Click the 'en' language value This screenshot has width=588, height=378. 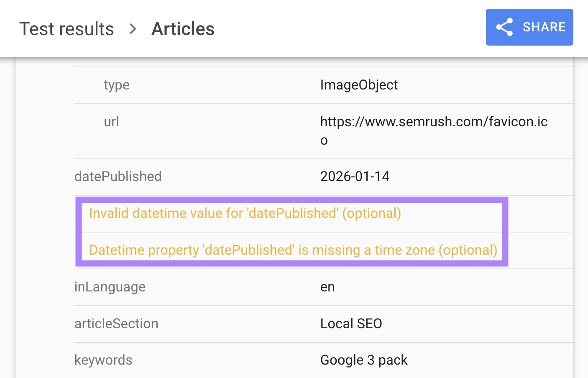(x=327, y=287)
